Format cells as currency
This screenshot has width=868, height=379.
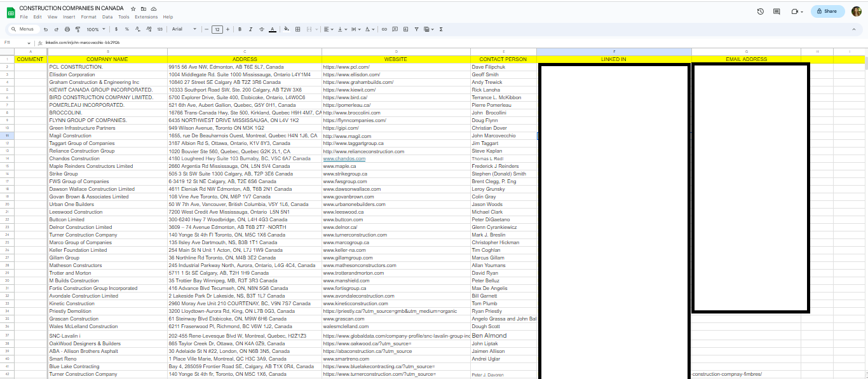(116, 29)
